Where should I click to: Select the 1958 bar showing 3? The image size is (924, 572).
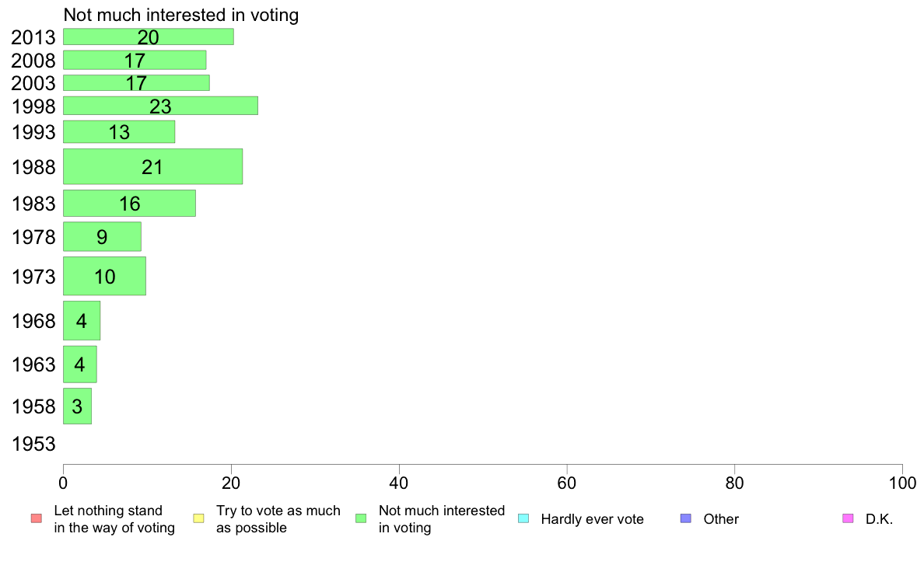(77, 406)
